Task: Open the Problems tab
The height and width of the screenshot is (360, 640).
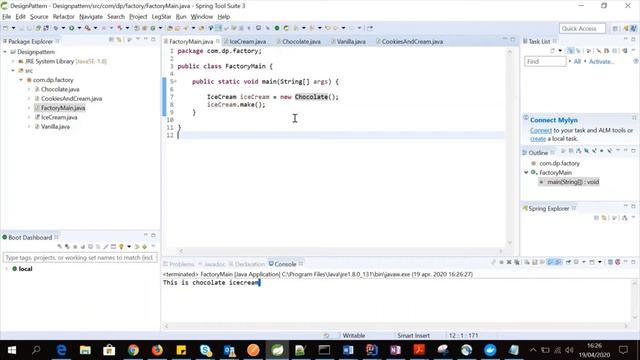Action: (178, 264)
